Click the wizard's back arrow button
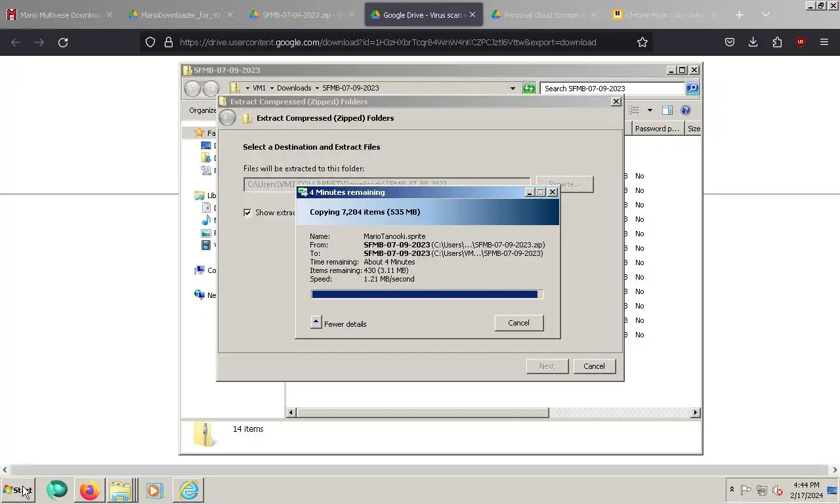This screenshot has width=840, height=504. pos(227,118)
